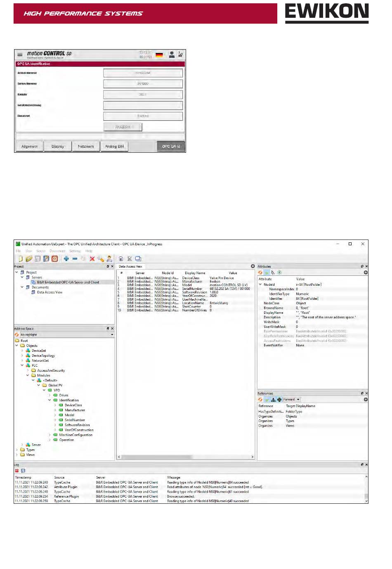Click the Display Name column header
392x569 pixels.
pos(195,273)
